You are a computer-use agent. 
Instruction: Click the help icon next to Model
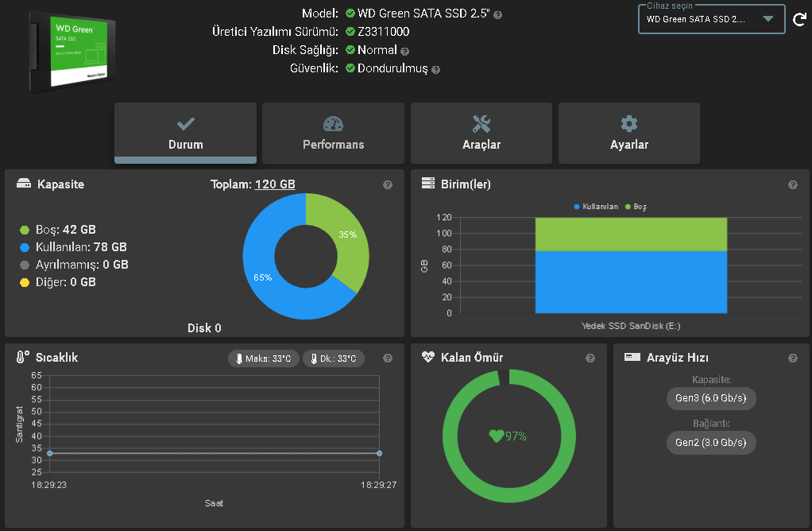pyautogui.click(x=497, y=15)
